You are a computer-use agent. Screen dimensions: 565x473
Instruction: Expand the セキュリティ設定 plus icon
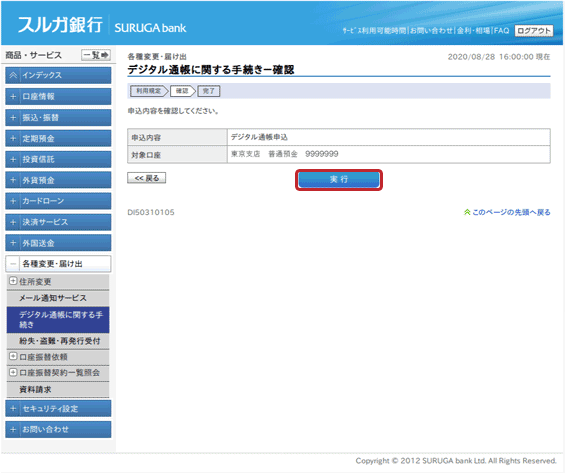13,409
